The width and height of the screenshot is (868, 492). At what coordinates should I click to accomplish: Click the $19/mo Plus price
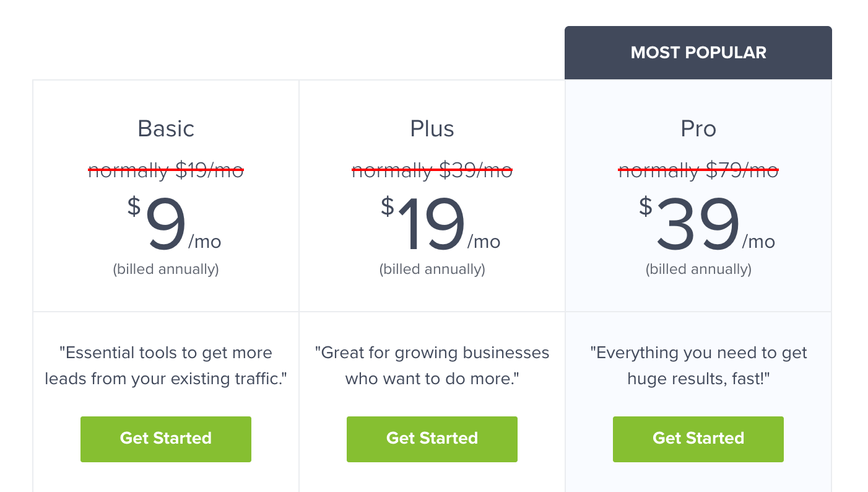click(440, 224)
